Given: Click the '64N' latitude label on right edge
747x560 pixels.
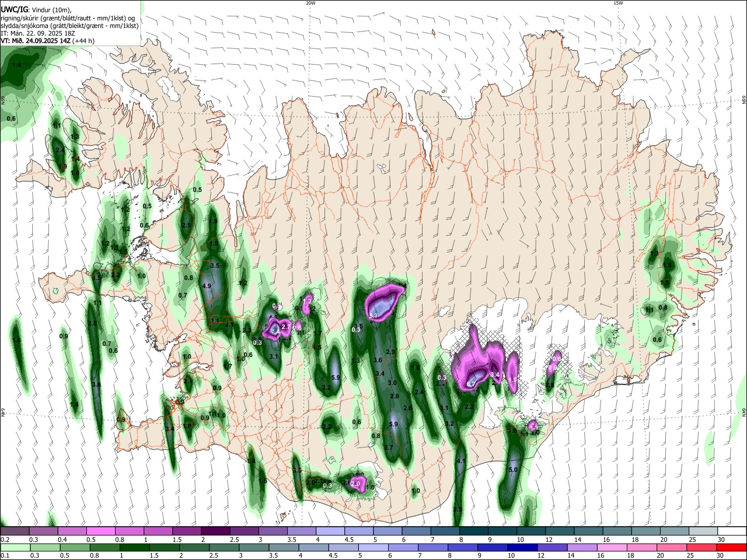Looking at the screenshot, I should coord(744,412).
